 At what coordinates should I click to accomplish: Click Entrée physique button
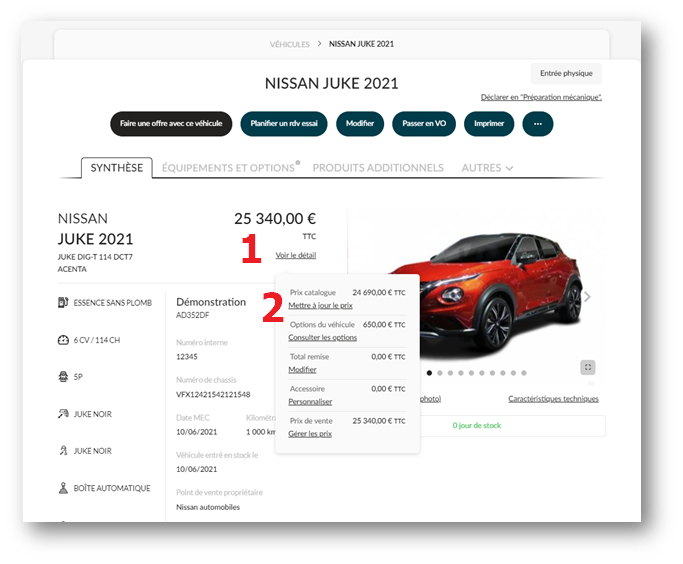point(566,73)
